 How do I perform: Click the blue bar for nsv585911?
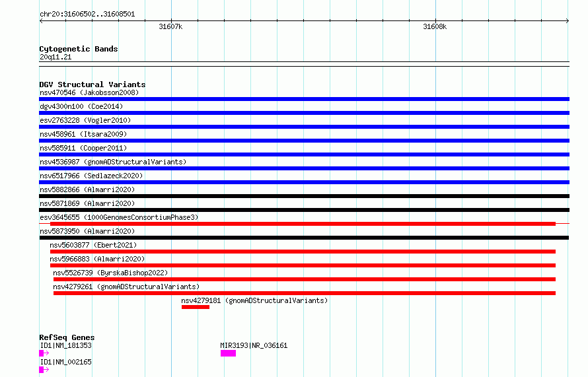(304, 154)
